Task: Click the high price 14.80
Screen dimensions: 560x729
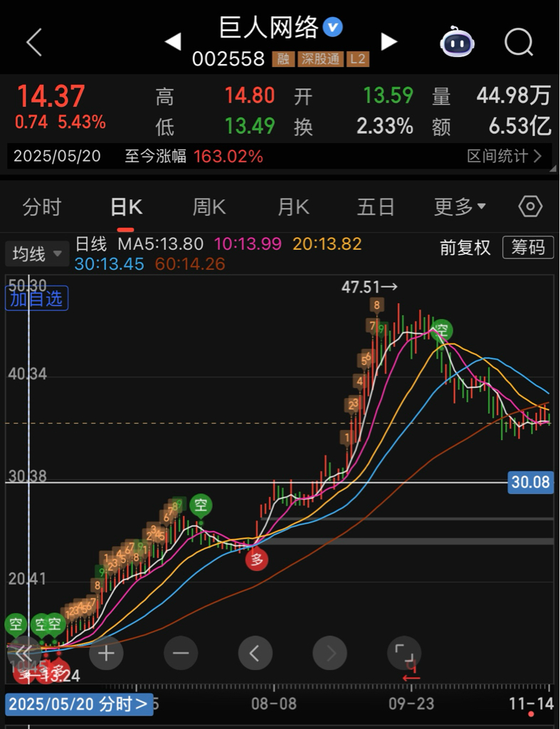Action: click(250, 95)
